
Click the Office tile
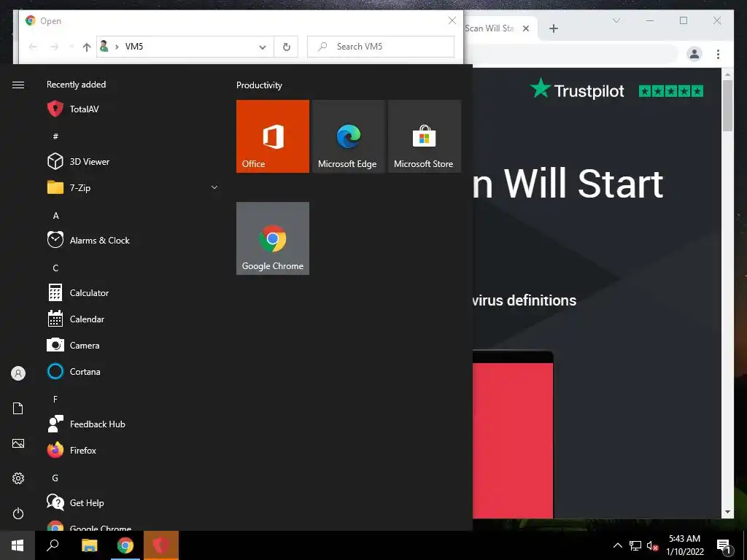(273, 136)
